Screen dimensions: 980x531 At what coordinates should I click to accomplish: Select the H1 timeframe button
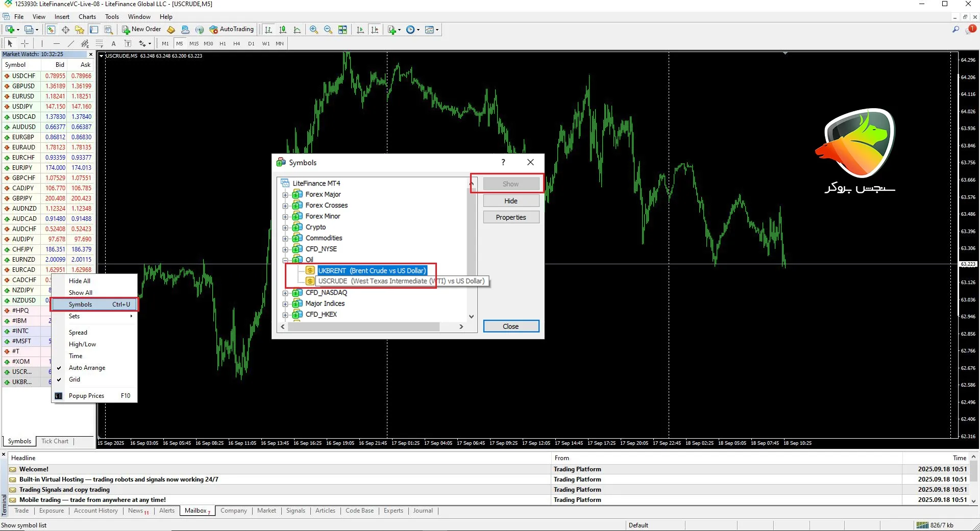pos(223,44)
